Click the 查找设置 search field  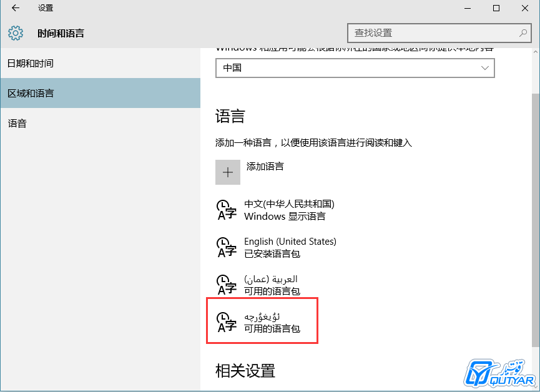click(x=439, y=33)
